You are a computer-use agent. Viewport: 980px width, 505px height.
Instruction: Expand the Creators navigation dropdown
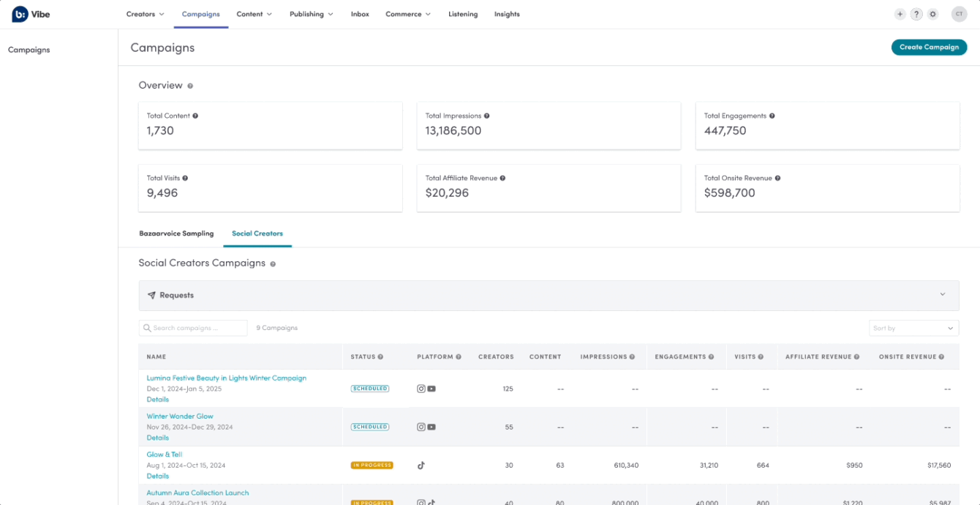(x=145, y=13)
